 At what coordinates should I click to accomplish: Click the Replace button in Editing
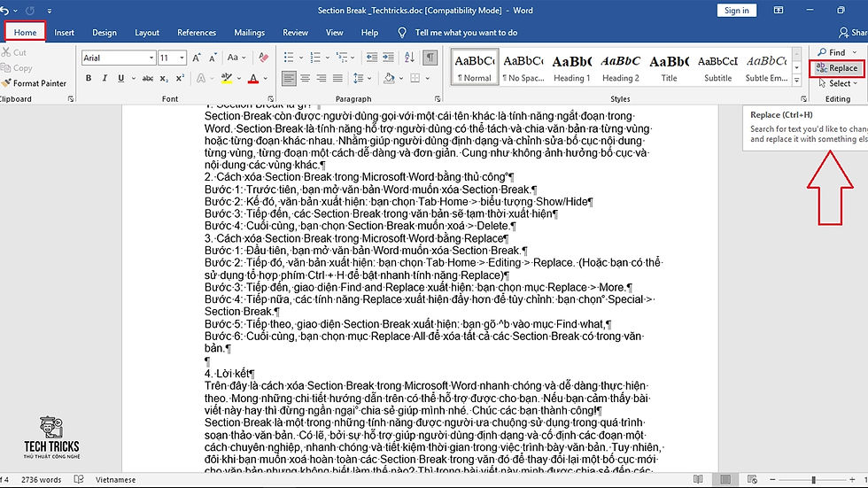pyautogui.click(x=836, y=68)
